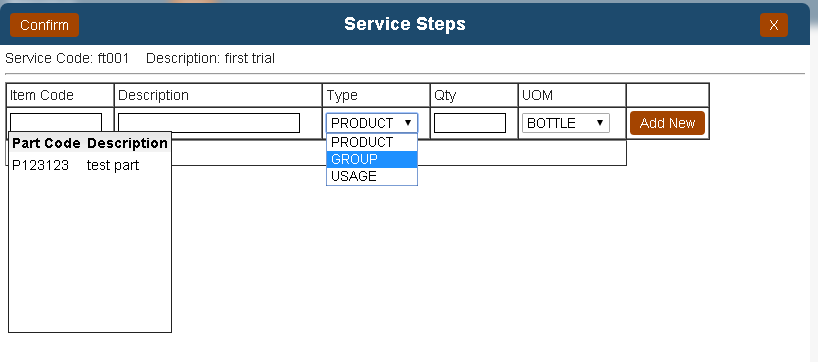Image resolution: width=818 pixels, height=362 pixels.
Task: Select part code P123123 from suggestions
Action: [41, 165]
